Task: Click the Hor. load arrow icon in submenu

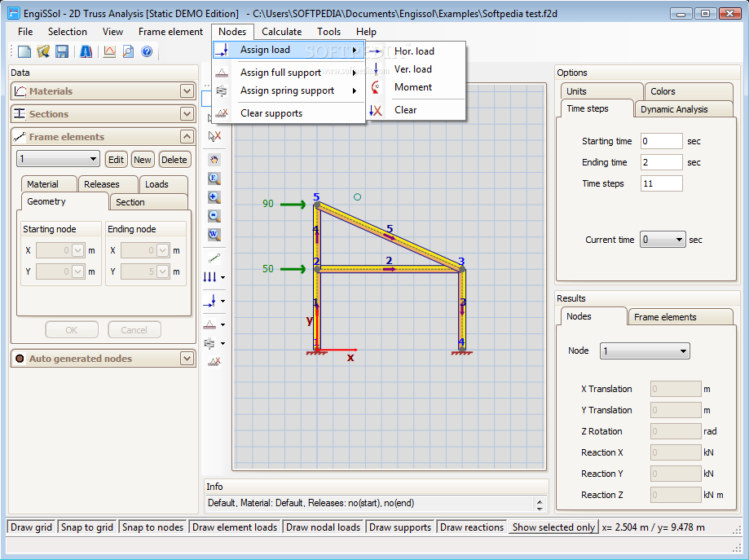Action: [376, 51]
